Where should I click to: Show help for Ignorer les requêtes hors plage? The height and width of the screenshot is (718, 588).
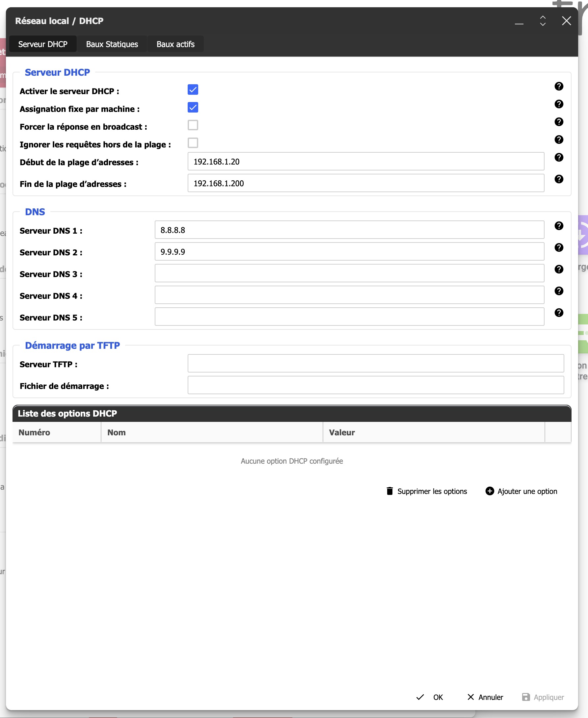tap(559, 140)
